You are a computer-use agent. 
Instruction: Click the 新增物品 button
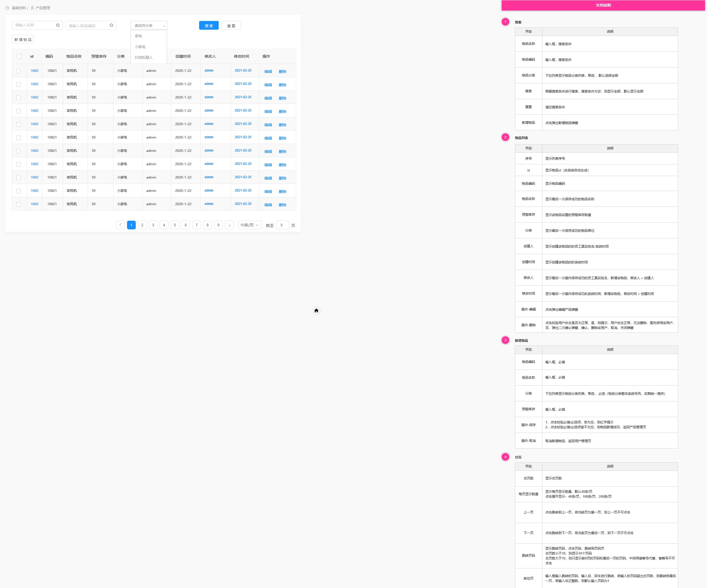click(23, 39)
